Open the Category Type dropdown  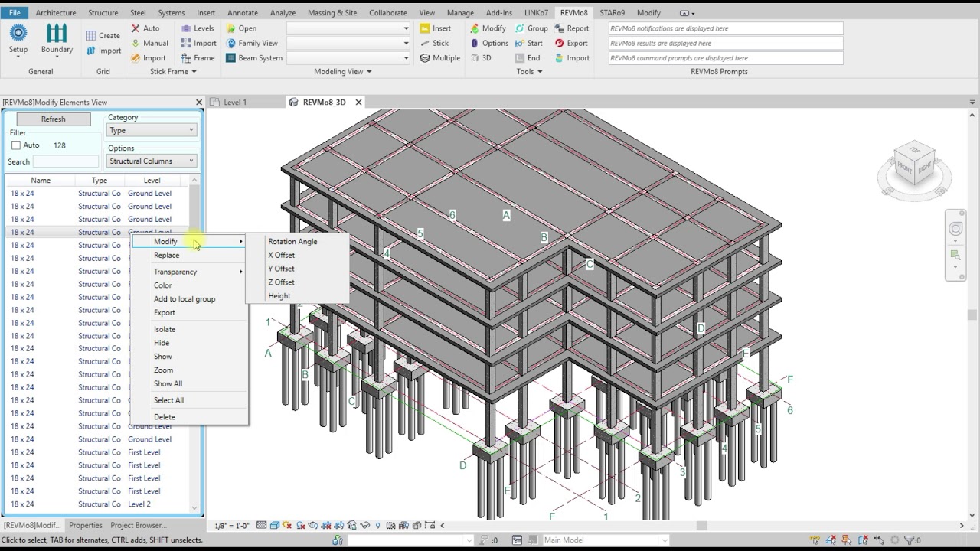[x=151, y=130]
